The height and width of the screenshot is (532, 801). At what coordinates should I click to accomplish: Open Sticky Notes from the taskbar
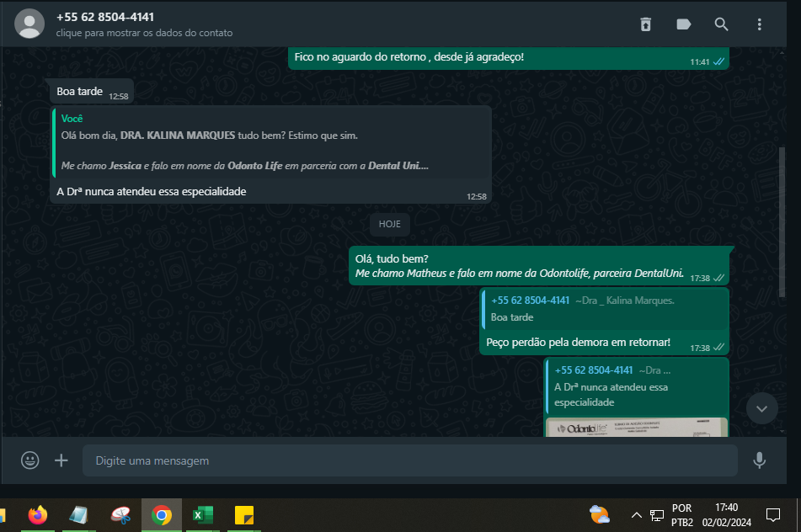[x=244, y=515]
